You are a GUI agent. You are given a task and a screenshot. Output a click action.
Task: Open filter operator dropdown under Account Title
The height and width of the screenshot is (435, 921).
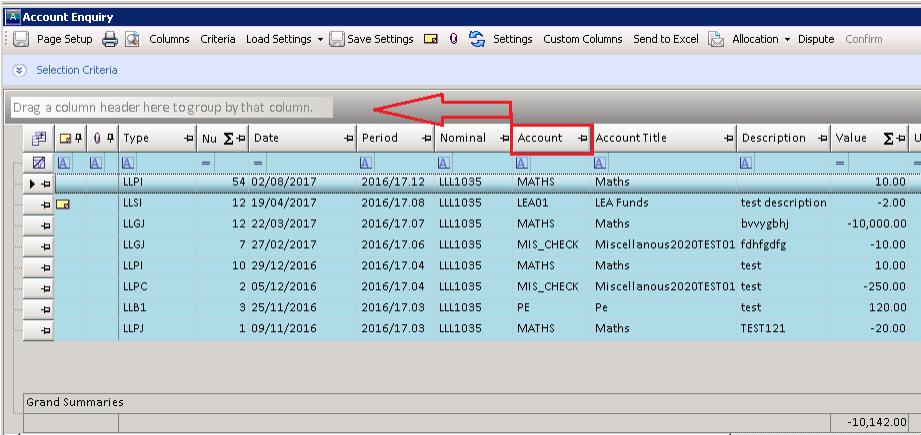pos(602,163)
